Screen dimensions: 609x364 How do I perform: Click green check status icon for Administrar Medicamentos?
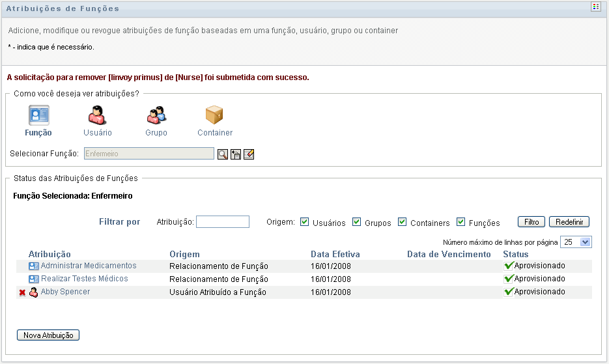tap(509, 266)
